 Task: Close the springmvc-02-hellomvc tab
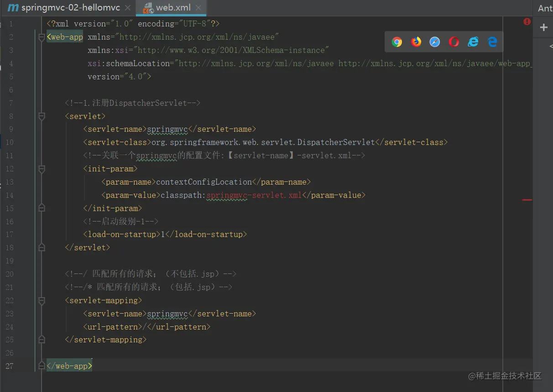pos(128,8)
